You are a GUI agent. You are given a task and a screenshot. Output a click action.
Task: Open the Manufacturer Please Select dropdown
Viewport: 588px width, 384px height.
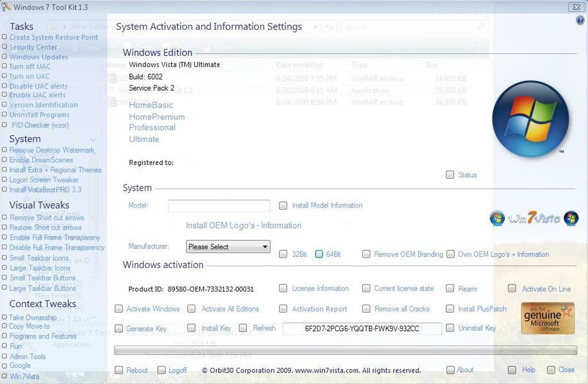point(228,247)
